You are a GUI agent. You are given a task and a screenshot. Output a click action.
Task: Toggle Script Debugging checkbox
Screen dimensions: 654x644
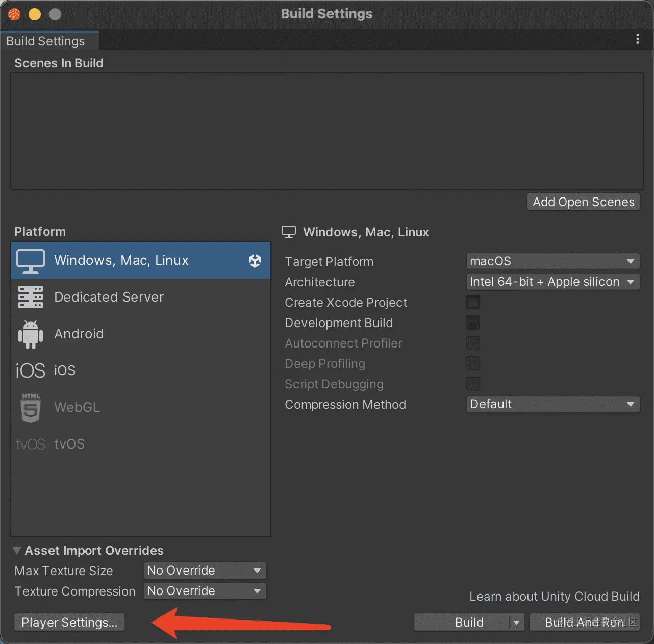coord(473,384)
